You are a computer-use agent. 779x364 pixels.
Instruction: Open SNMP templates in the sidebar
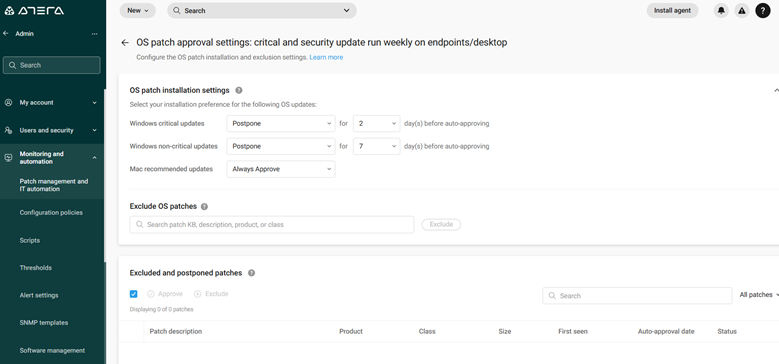(44, 323)
